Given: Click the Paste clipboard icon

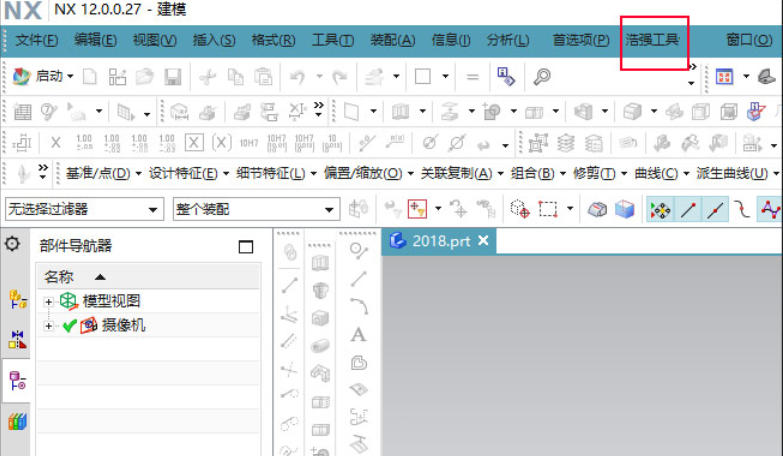Looking at the screenshot, I should coord(263,76).
